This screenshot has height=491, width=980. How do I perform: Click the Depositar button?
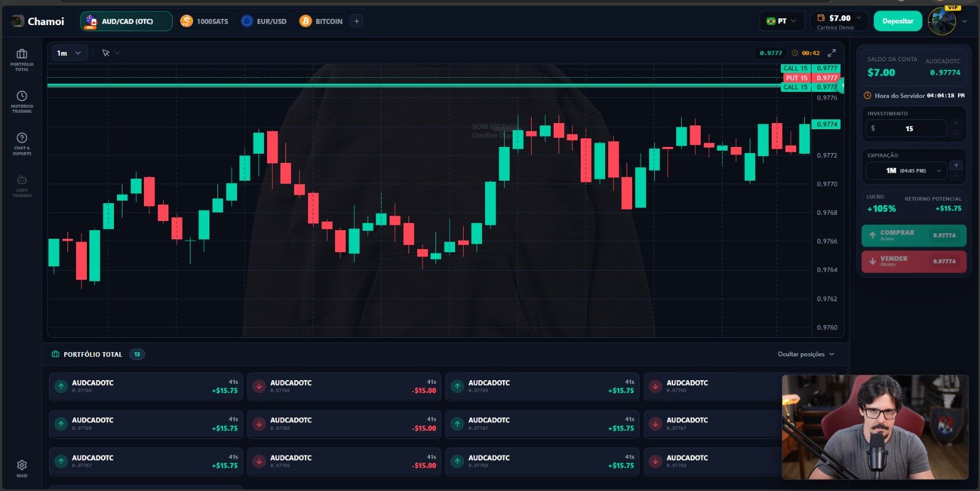click(x=897, y=21)
